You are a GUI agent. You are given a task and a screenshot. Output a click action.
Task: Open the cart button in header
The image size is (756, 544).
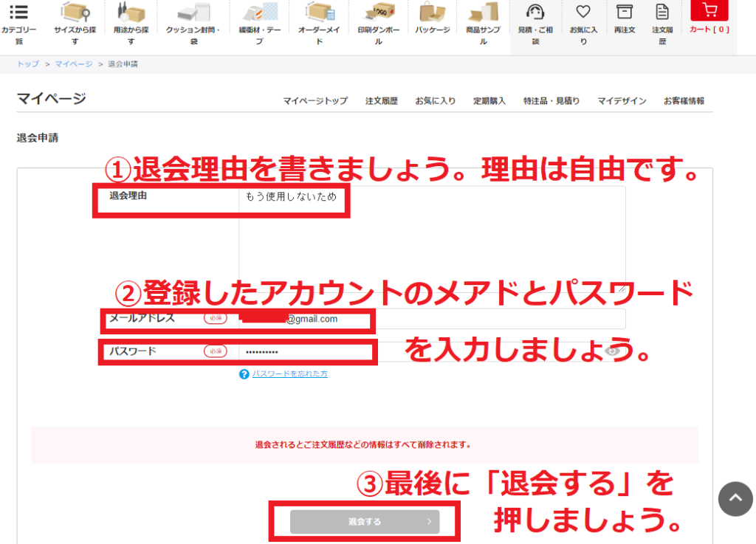pyautogui.click(x=709, y=11)
